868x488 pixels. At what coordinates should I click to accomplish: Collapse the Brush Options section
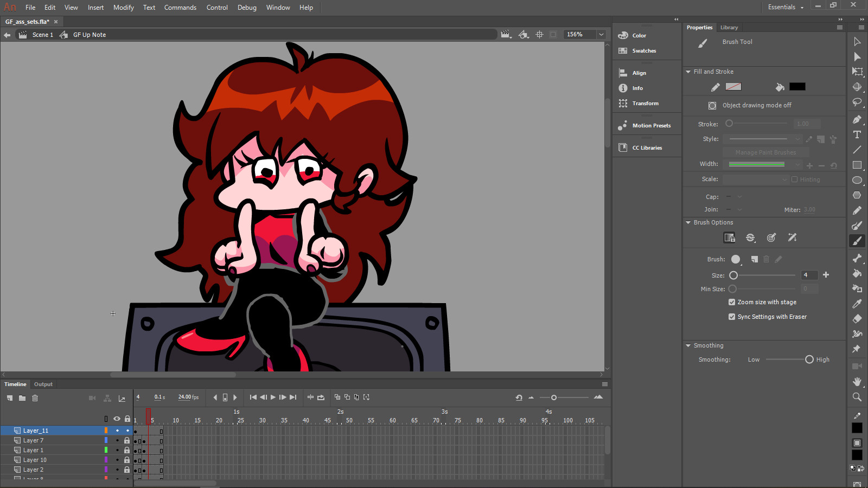(x=688, y=222)
